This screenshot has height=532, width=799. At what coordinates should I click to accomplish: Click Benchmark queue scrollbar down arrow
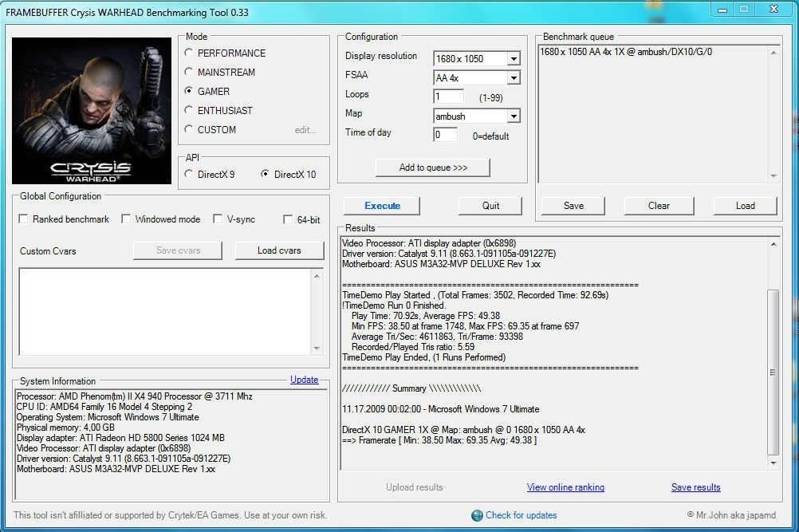coord(773,175)
